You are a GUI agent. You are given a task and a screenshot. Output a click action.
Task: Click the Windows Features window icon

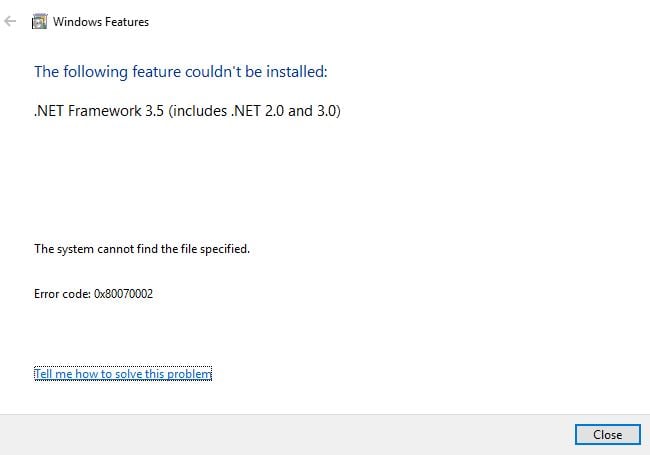(x=39, y=21)
